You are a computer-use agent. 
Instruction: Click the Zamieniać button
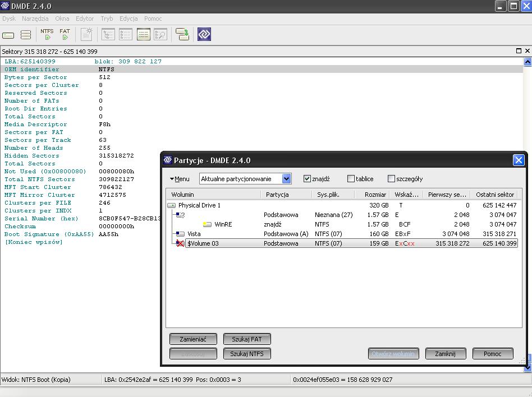coord(193,339)
